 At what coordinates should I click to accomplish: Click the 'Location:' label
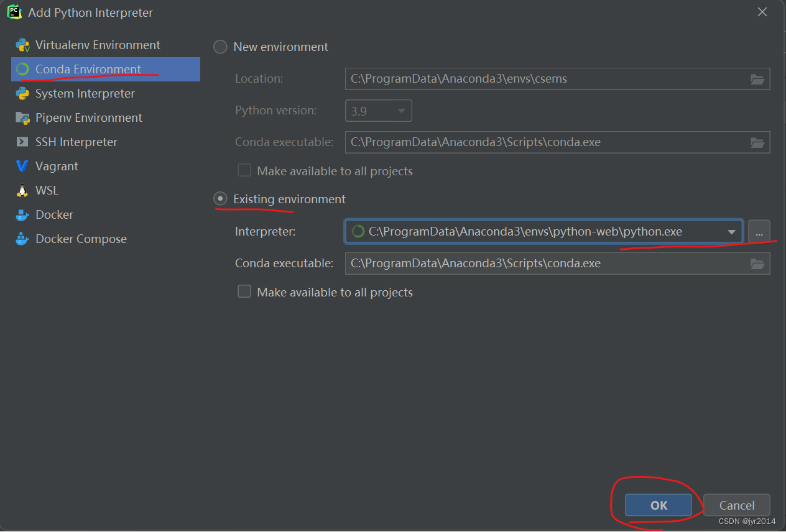(x=259, y=79)
